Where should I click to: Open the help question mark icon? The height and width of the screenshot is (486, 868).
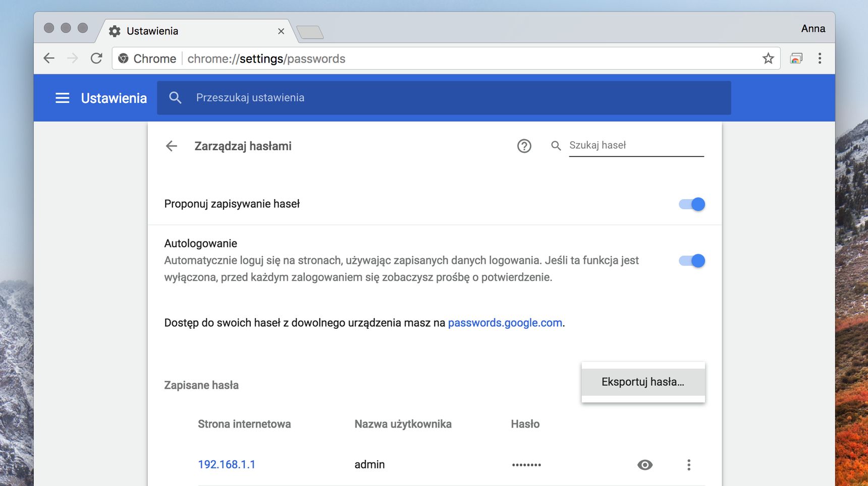[x=524, y=146]
